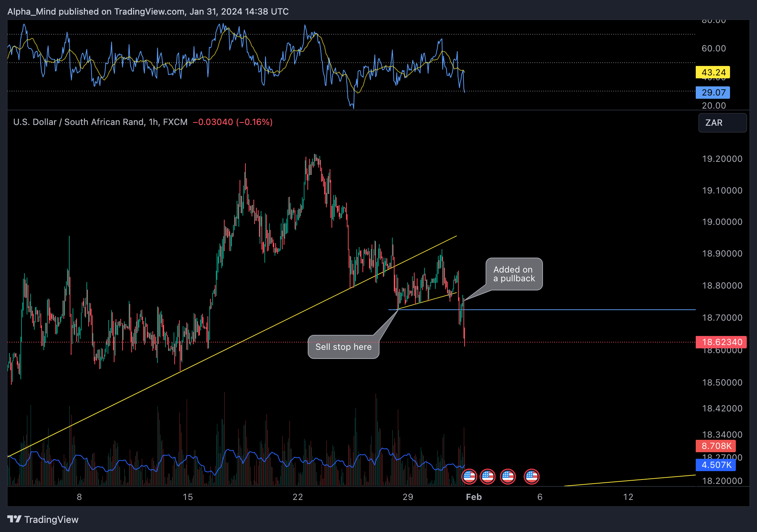Click the TradingView logo at bottom left

click(43, 519)
